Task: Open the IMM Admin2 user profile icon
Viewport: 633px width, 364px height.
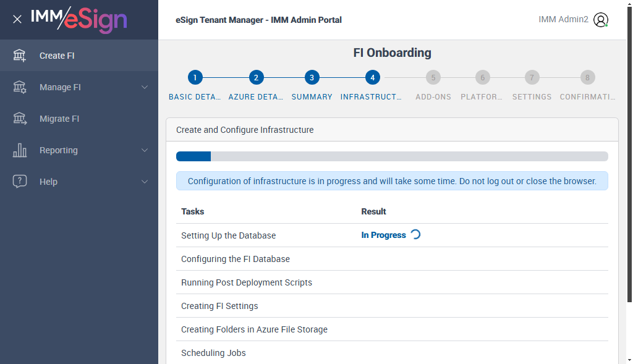Action: pos(600,20)
